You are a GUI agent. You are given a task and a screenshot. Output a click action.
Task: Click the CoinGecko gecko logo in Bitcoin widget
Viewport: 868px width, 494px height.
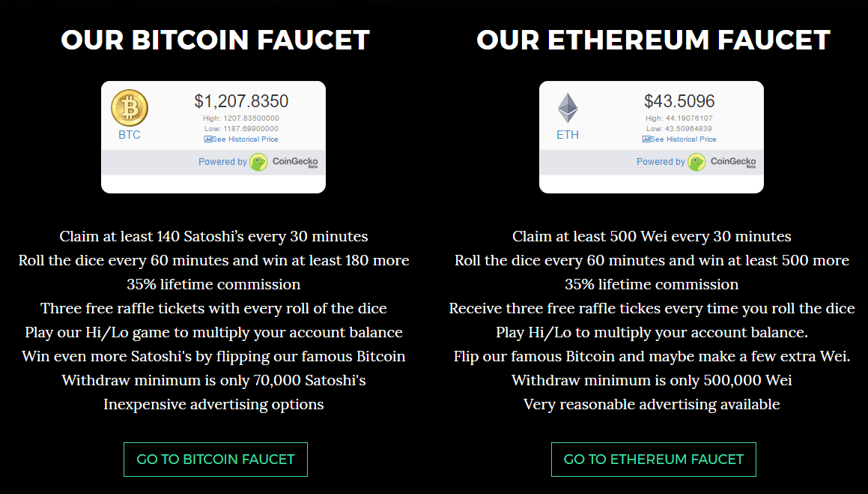click(x=258, y=162)
